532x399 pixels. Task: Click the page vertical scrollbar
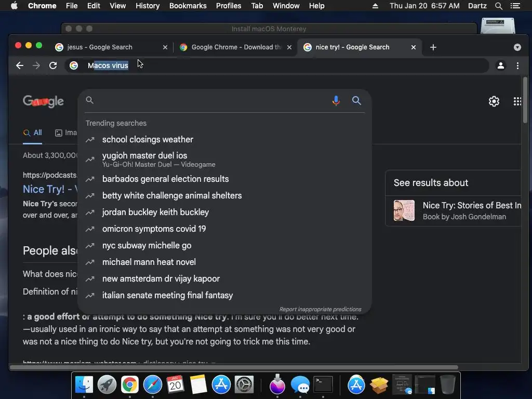525,100
